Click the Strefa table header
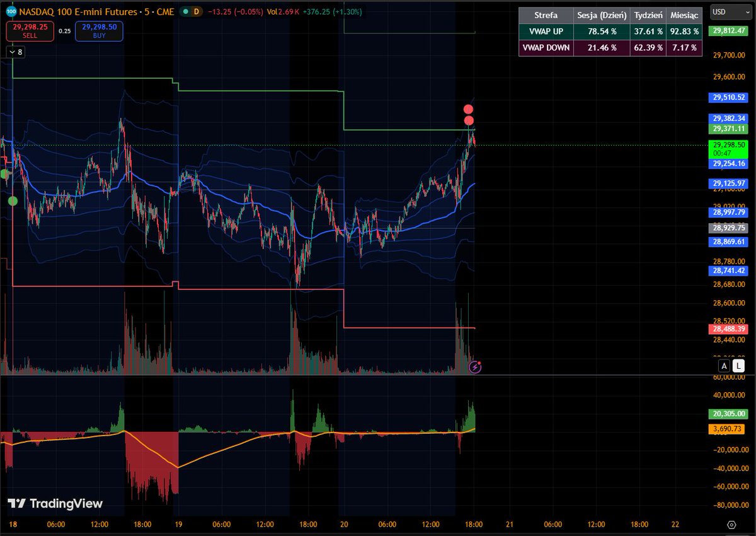Screen dimensions: 756x536 point(546,15)
